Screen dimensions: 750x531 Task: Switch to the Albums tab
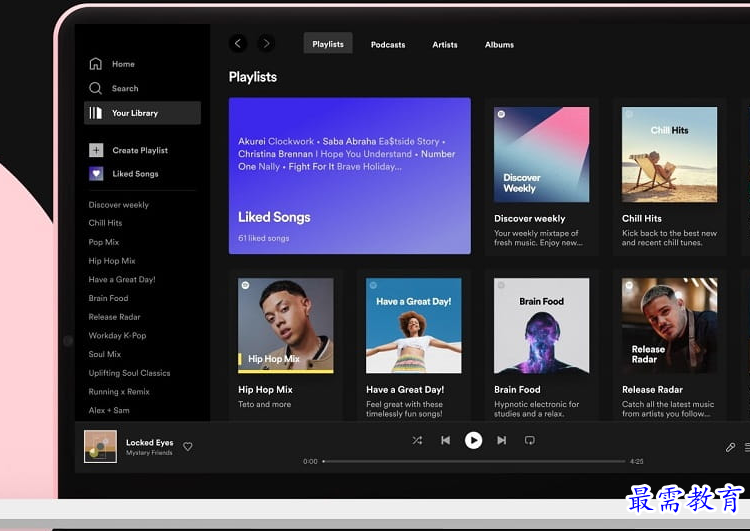click(499, 44)
